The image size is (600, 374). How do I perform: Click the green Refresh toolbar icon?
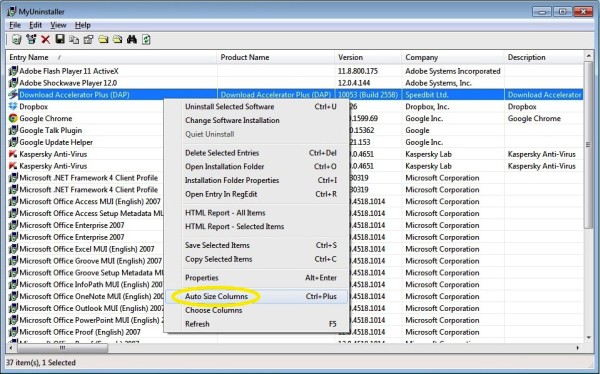(146, 39)
